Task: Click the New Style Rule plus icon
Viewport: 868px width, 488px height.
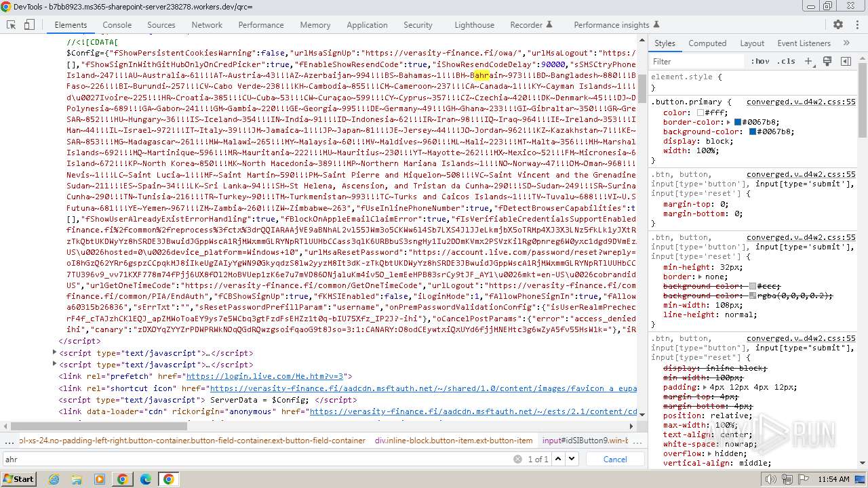Action: coord(808,61)
